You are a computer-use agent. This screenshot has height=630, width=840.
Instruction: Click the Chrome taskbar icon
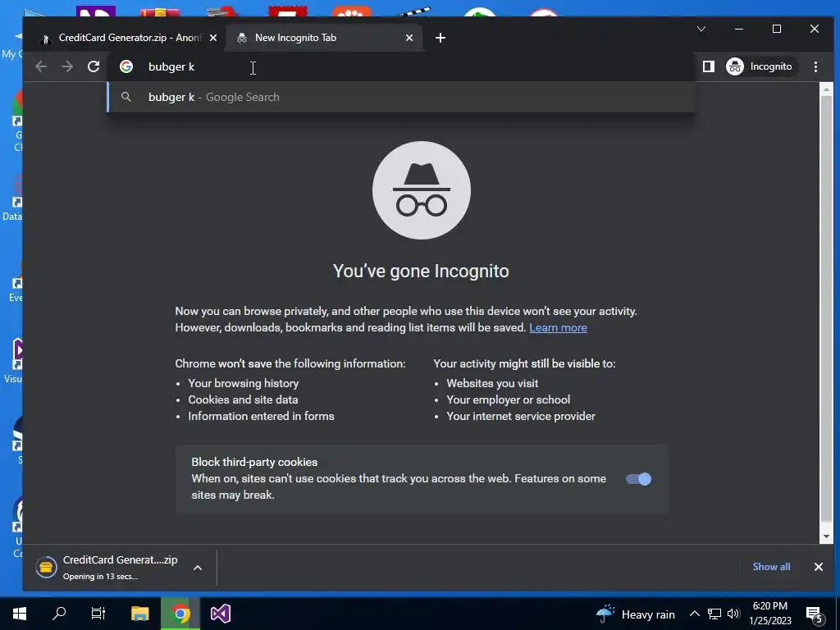180,614
